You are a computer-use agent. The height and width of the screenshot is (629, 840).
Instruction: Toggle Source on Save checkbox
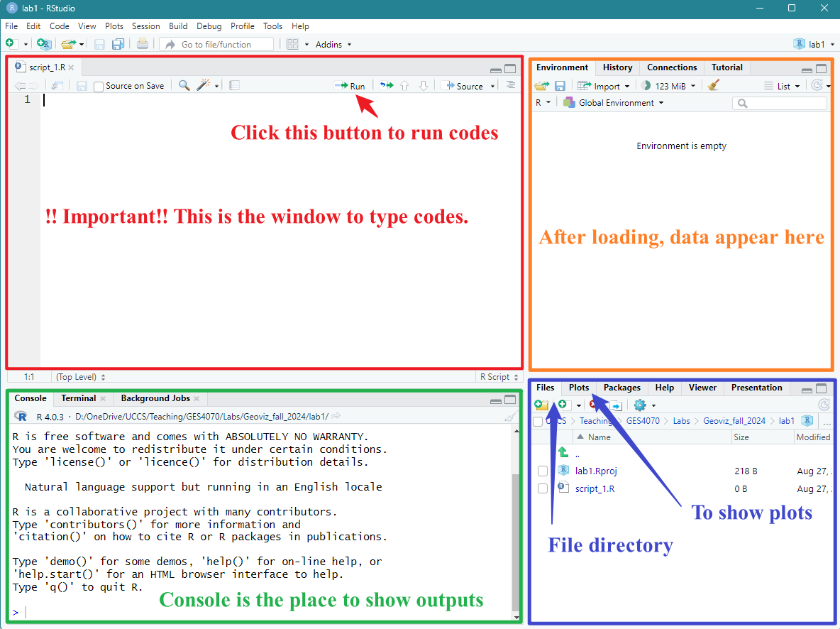pyautogui.click(x=99, y=87)
